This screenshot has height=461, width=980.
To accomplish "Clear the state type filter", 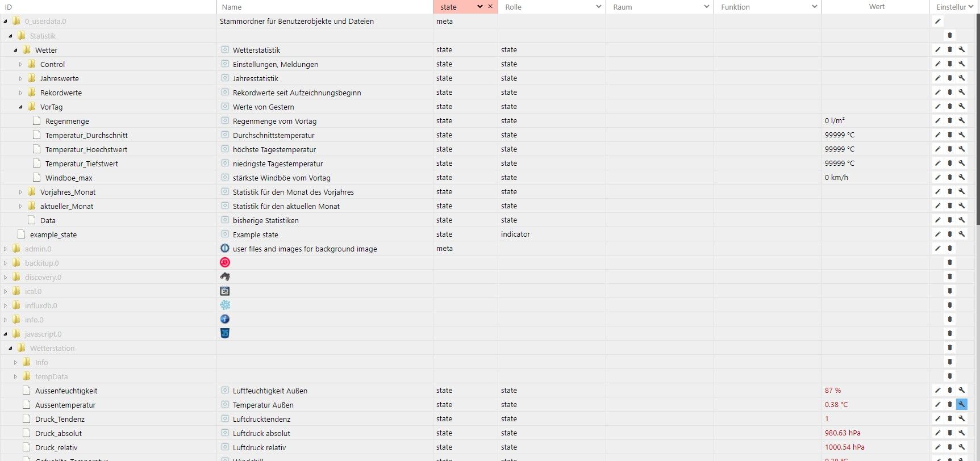I will (490, 7).
